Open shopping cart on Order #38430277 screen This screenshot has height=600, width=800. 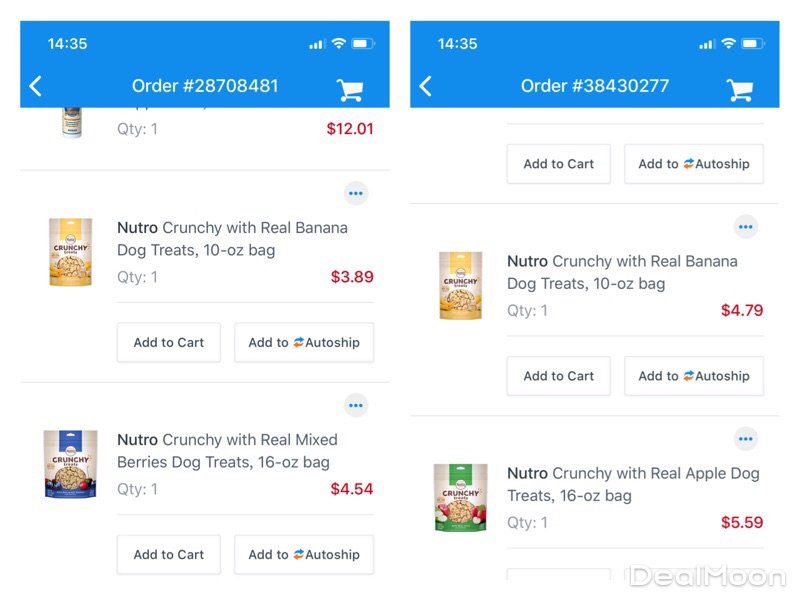[x=740, y=89]
